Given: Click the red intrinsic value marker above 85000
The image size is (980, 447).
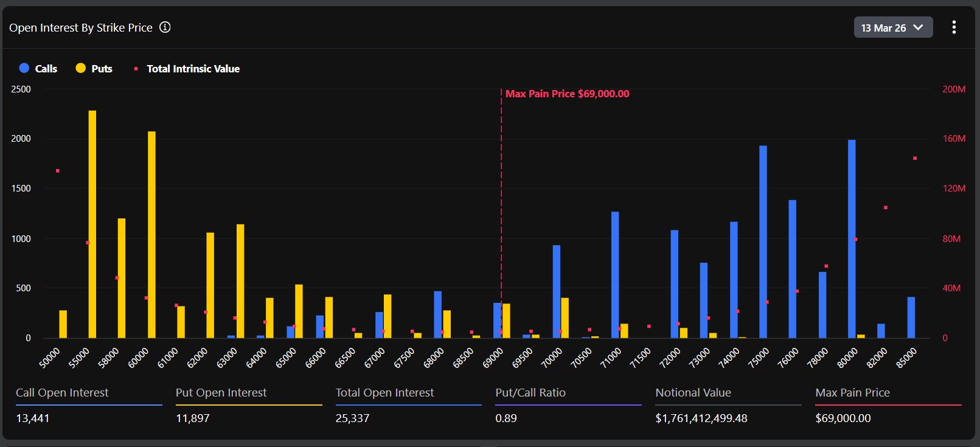Looking at the screenshot, I should [x=915, y=158].
